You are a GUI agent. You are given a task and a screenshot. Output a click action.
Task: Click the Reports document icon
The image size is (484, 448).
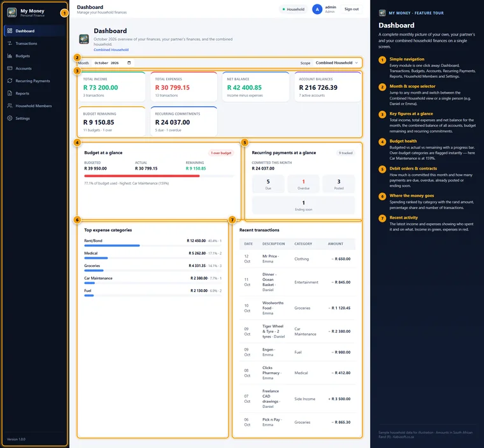coord(10,93)
